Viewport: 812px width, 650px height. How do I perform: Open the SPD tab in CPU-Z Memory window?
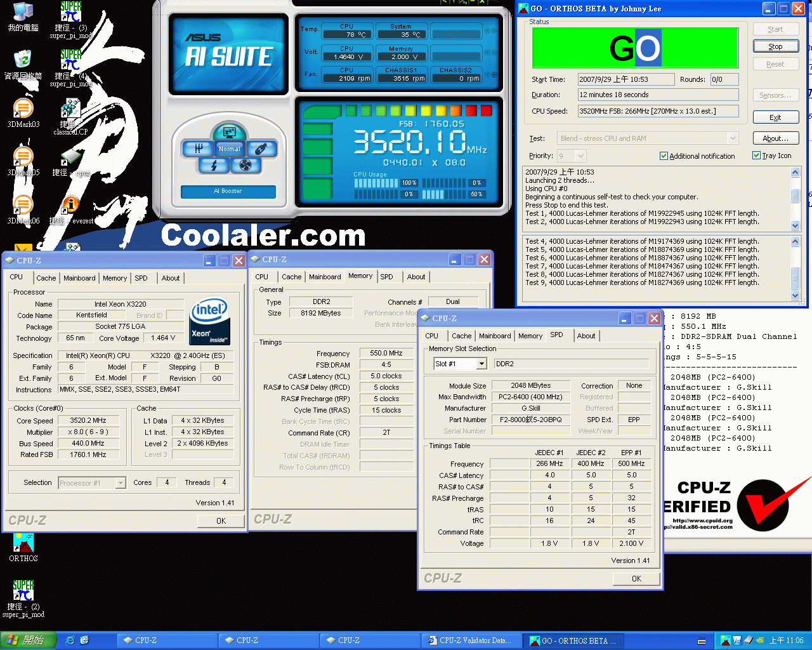tap(386, 277)
